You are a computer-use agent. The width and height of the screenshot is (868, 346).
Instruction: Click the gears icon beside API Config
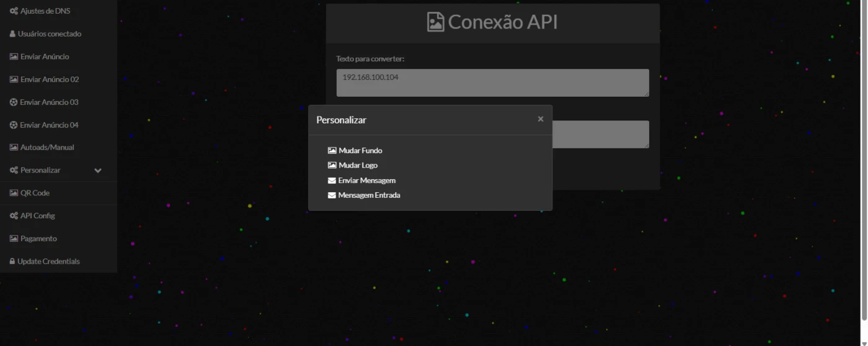pos(14,216)
